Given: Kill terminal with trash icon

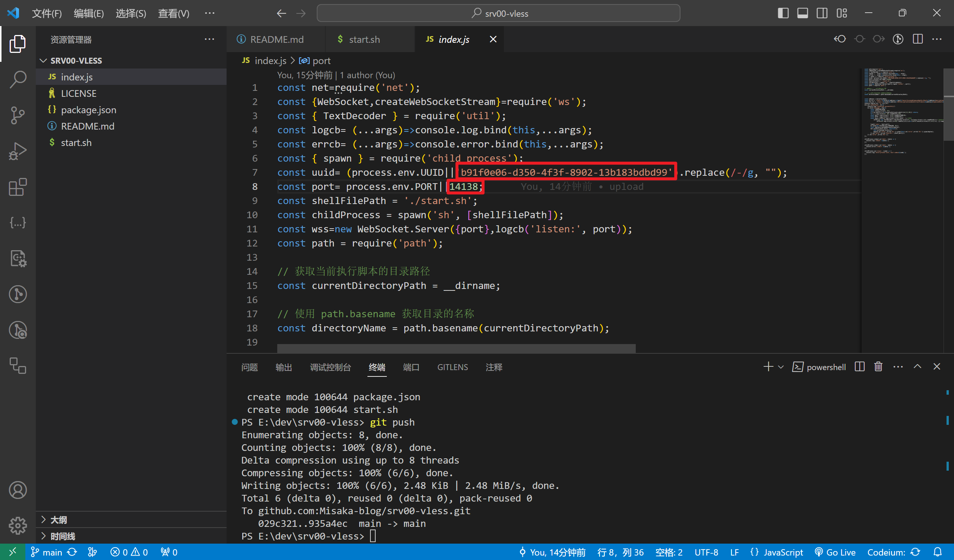Looking at the screenshot, I should point(878,367).
